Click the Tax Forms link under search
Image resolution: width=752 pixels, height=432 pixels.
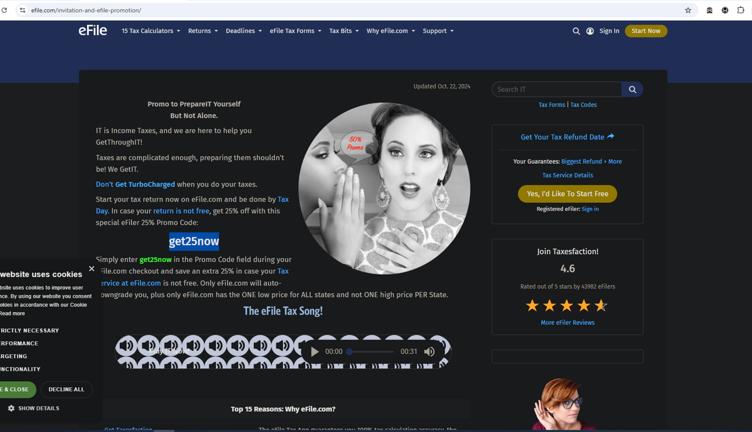coord(552,105)
